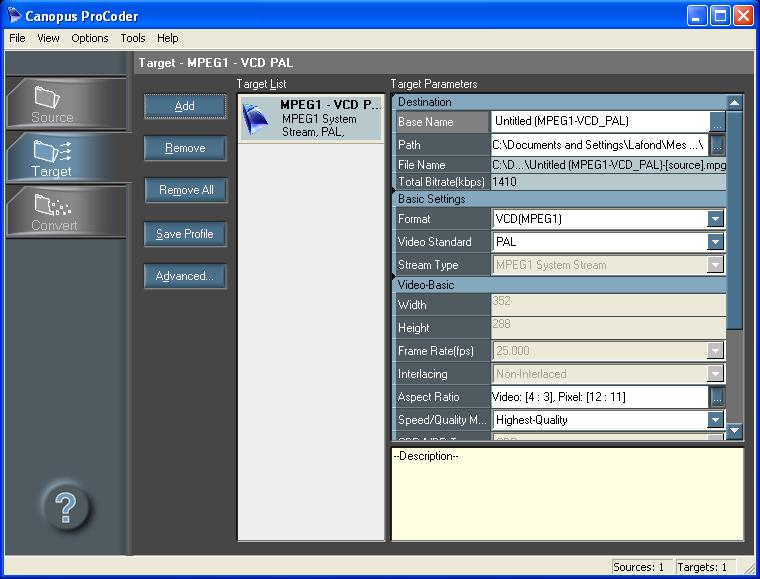Open the Frame Rate dropdown arrow
The height and width of the screenshot is (579, 760).
715,351
